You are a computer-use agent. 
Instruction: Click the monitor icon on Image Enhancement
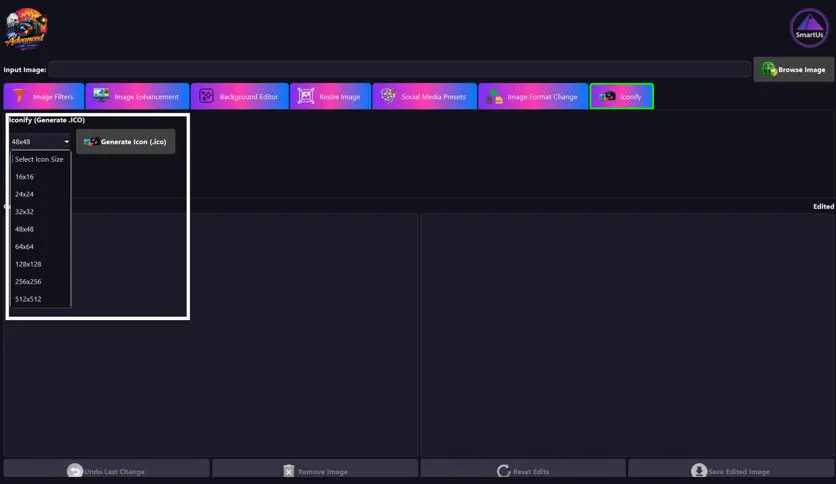[x=101, y=95]
